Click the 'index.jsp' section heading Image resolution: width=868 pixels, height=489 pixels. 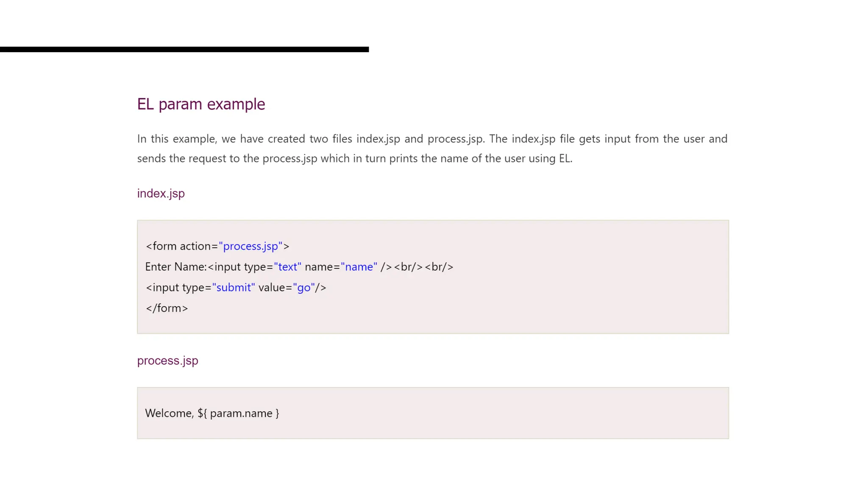point(161,193)
